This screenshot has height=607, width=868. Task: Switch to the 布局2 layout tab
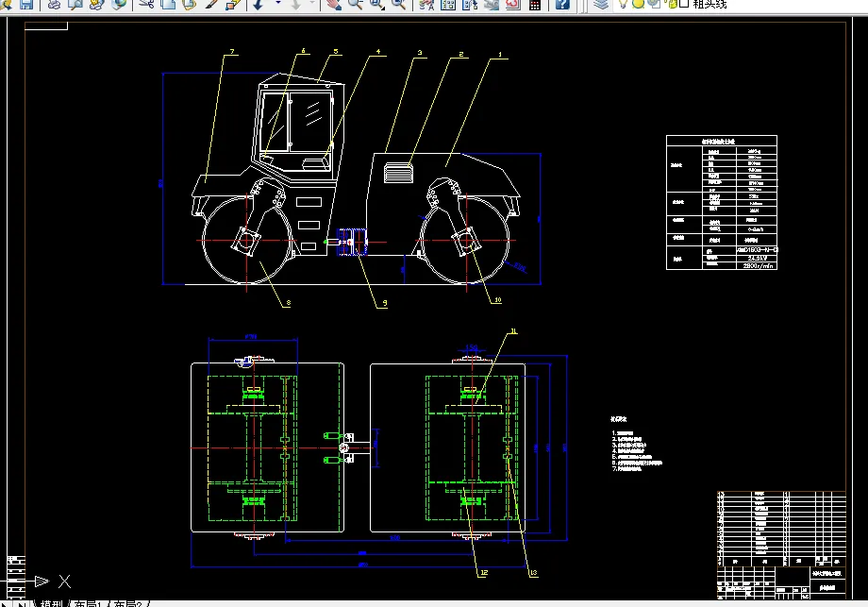point(127,603)
